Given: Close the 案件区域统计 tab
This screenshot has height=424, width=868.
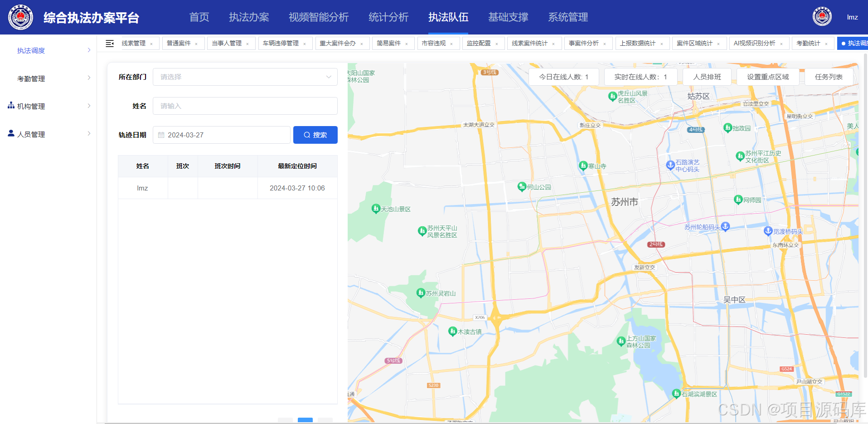Looking at the screenshot, I should point(718,44).
